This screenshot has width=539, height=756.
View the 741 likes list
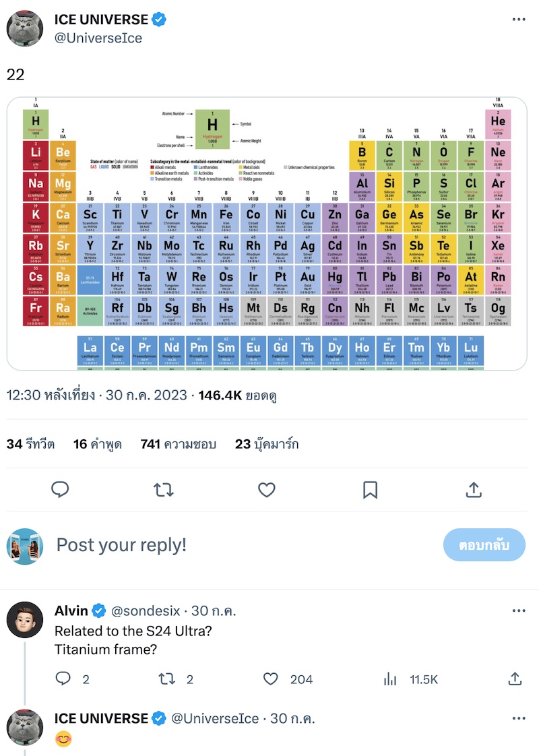pos(178,444)
